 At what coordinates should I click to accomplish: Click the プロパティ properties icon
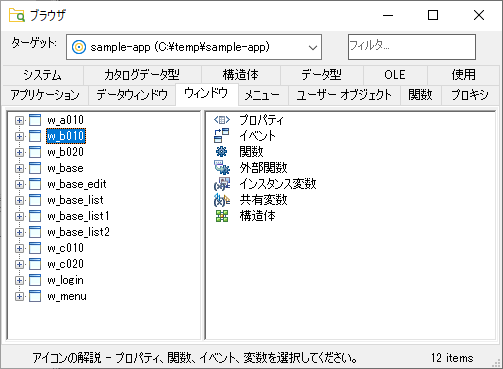pyautogui.click(x=222, y=120)
